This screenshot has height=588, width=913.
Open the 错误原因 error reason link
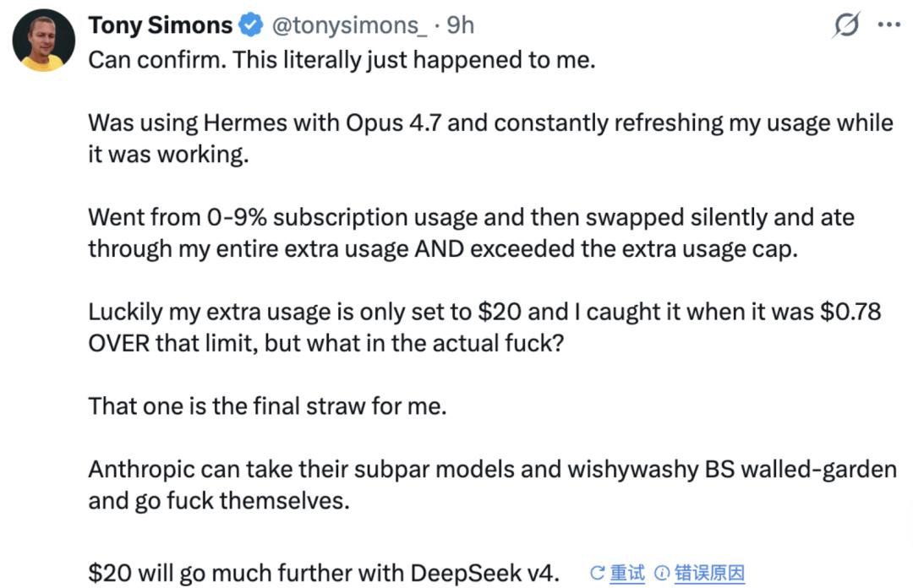click(x=709, y=573)
